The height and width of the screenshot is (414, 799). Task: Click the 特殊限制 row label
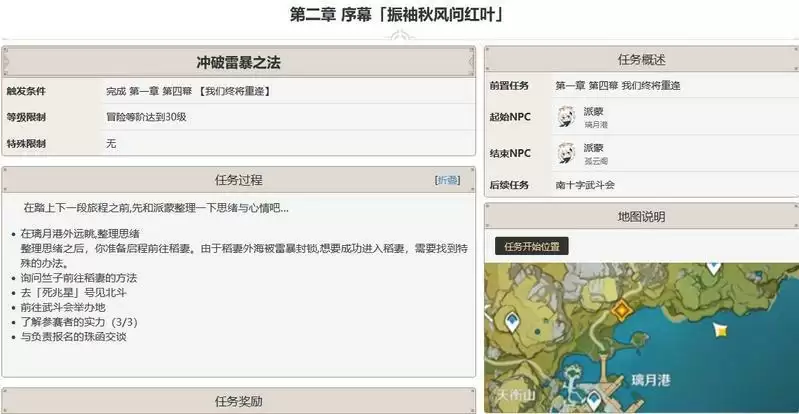click(26, 144)
